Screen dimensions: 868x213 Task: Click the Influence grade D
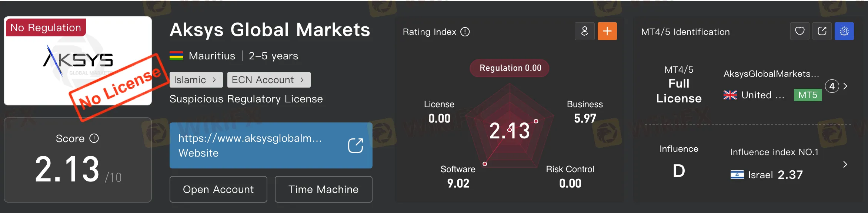click(679, 171)
